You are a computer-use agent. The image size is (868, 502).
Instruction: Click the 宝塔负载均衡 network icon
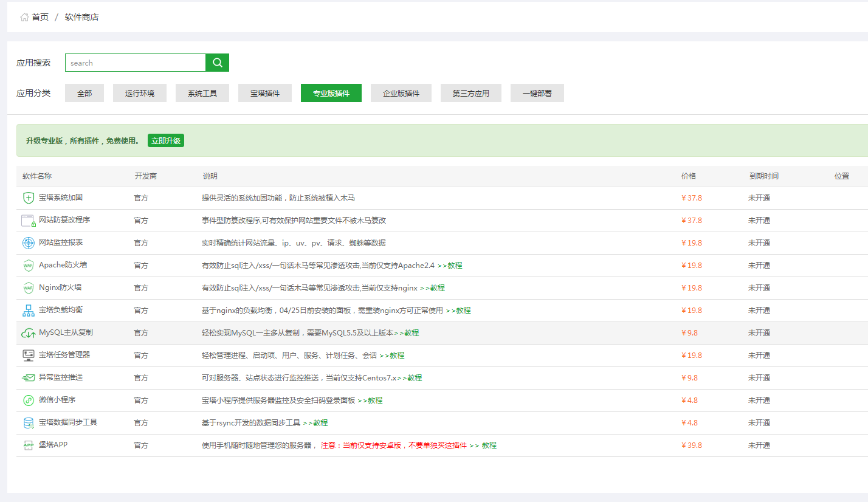28,310
